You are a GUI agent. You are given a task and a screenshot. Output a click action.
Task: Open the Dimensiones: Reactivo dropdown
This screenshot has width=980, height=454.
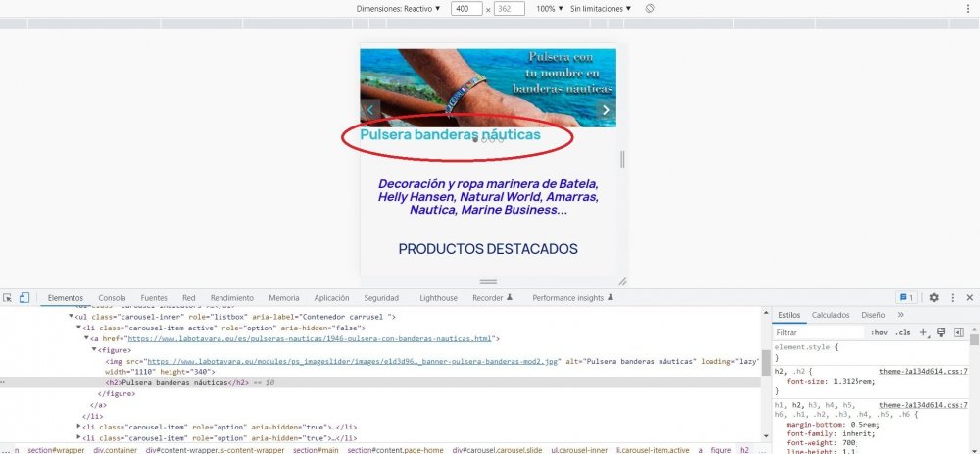pyautogui.click(x=398, y=9)
